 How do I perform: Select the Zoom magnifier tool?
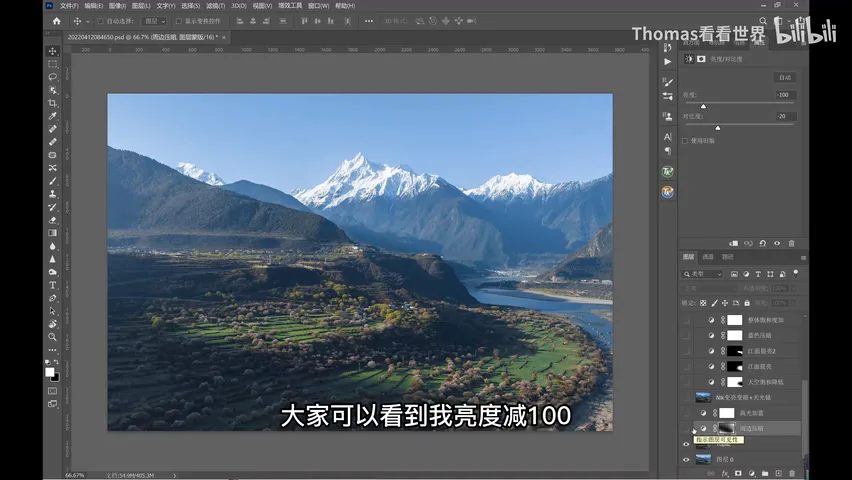pyautogui.click(x=53, y=337)
